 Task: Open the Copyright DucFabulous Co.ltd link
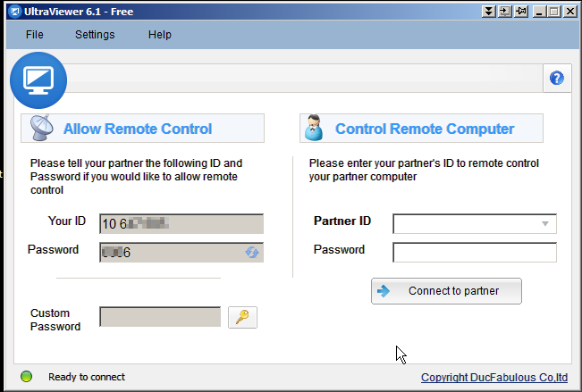click(x=494, y=378)
